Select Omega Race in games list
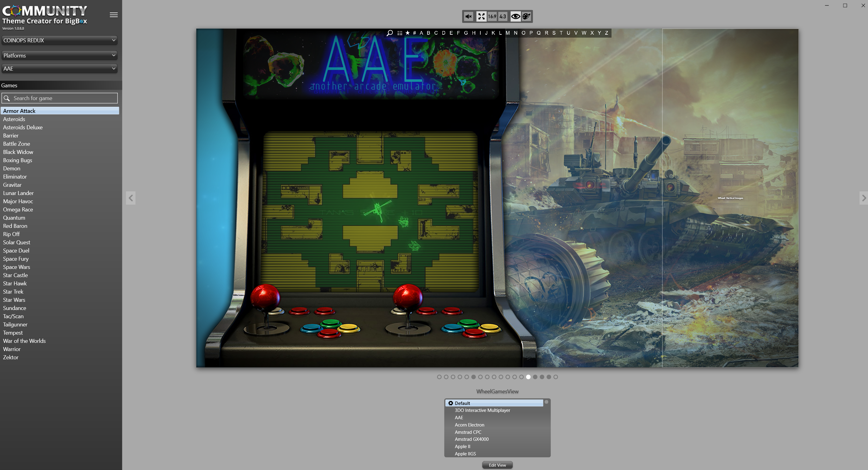The image size is (868, 470). (60, 210)
